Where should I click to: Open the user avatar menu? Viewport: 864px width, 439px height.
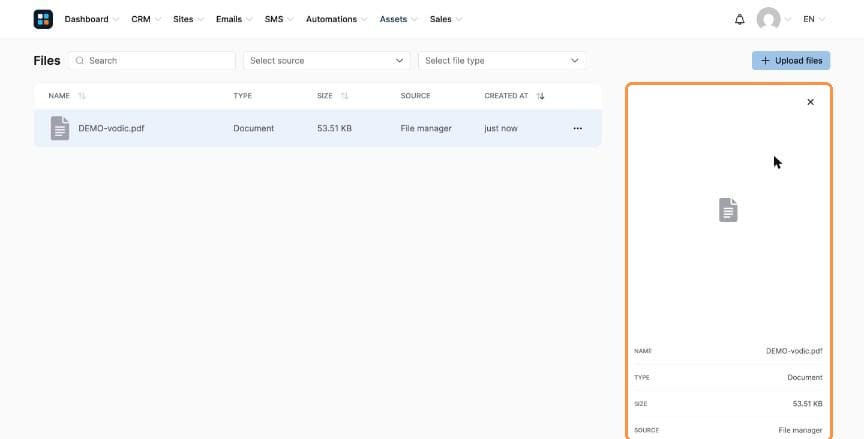(x=768, y=19)
